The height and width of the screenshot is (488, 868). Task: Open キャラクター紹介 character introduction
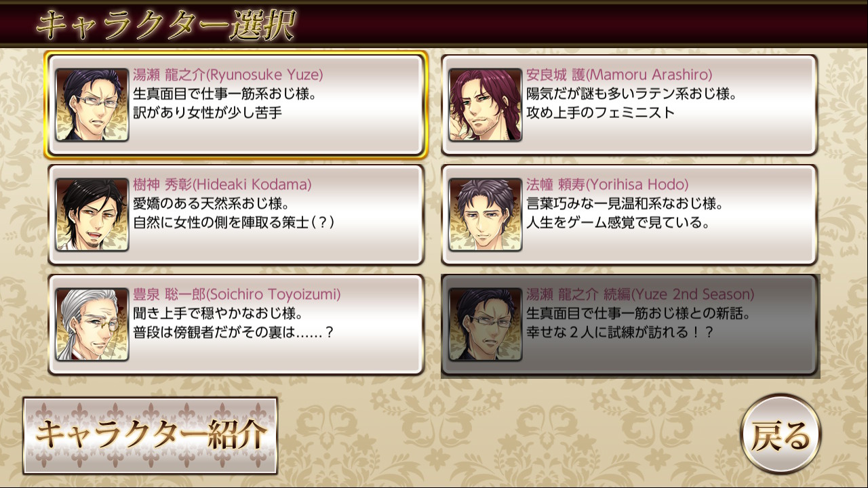pyautogui.click(x=151, y=435)
